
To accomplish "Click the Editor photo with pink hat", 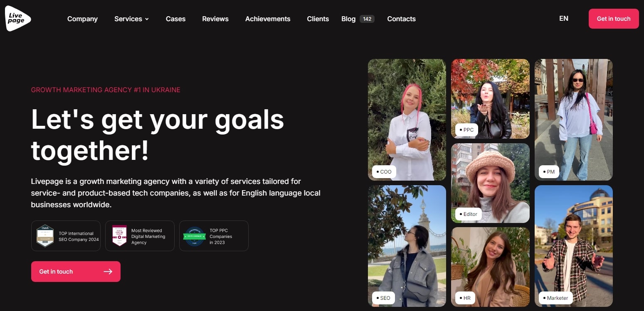I will (490, 183).
